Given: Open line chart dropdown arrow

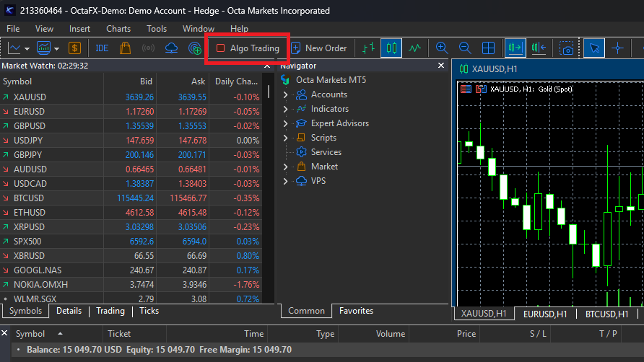Looking at the screenshot, I should pyautogui.click(x=27, y=49).
